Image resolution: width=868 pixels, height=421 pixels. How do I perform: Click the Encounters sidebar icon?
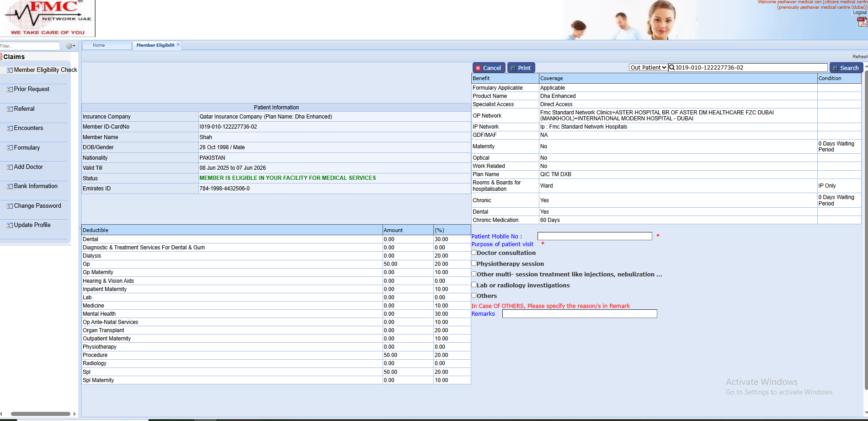(10, 129)
